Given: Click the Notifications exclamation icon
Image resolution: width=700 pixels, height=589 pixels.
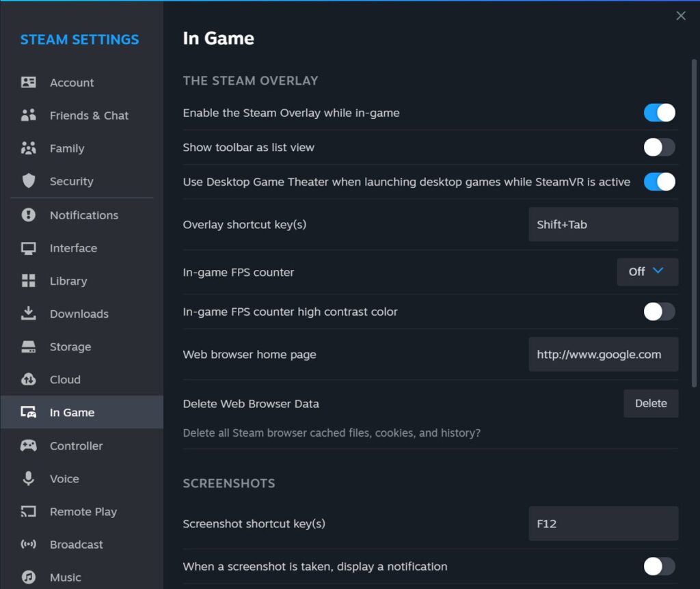Looking at the screenshot, I should [29, 215].
